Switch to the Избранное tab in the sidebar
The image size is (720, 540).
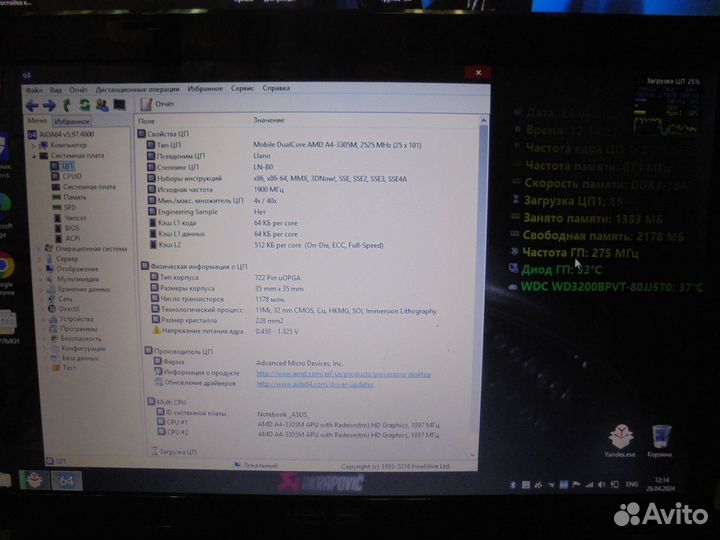click(71, 121)
